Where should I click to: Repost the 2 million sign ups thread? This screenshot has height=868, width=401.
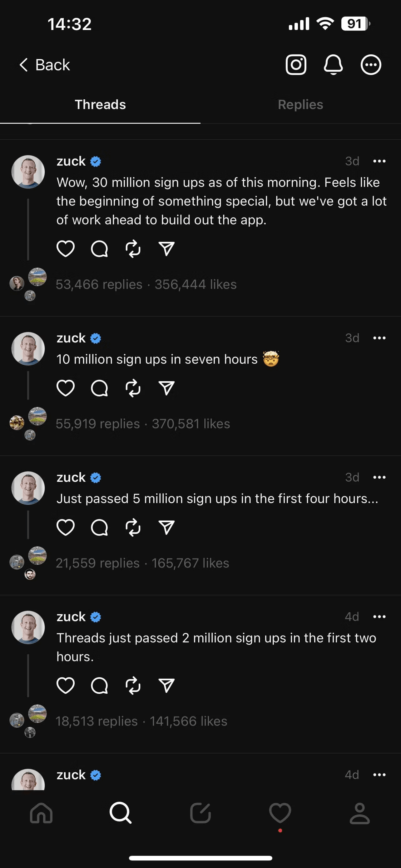click(133, 685)
